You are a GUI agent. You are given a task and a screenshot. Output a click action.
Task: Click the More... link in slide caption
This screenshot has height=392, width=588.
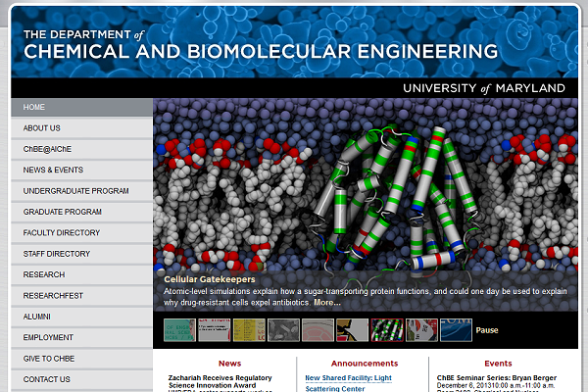pyautogui.click(x=327, y=303)
